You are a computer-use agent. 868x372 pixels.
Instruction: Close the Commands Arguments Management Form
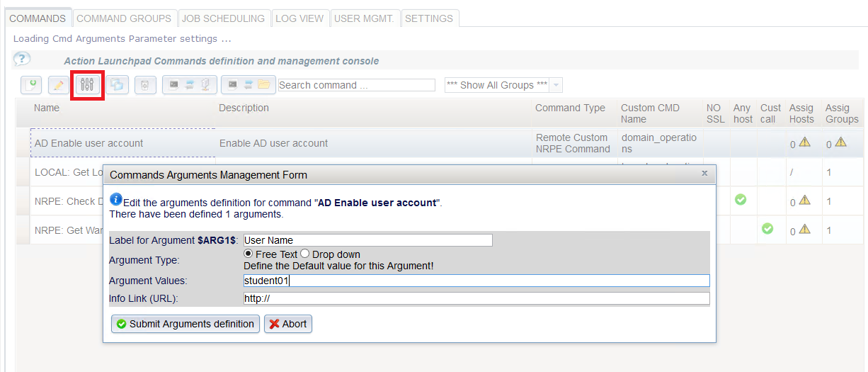tap(704, 172)
